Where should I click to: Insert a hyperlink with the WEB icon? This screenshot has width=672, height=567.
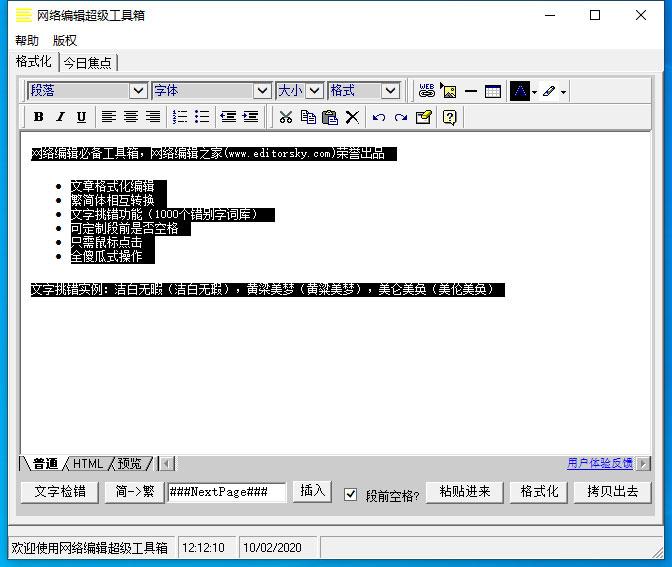click(x=427, y=91)
